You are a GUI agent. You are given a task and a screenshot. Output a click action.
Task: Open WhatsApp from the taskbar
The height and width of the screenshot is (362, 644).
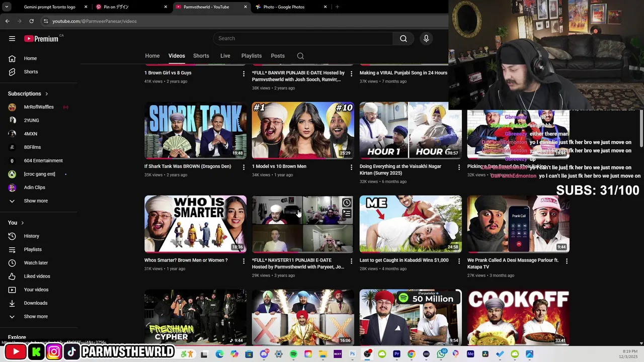(441, 354)
